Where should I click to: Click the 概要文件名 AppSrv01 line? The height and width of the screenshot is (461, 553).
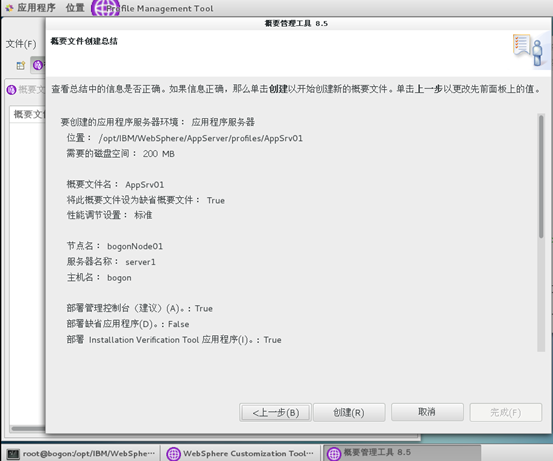pyautogui.click(x=115, y=184)
